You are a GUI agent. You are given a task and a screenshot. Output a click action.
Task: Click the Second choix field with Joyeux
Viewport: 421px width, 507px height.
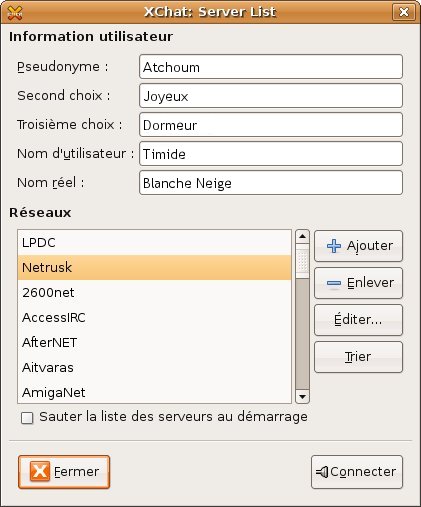pos(271,96)
